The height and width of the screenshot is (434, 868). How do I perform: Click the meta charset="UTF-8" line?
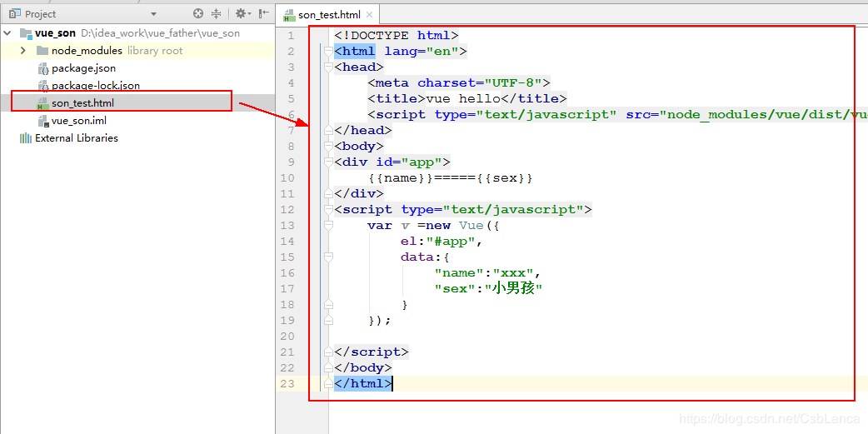point(459,83)
